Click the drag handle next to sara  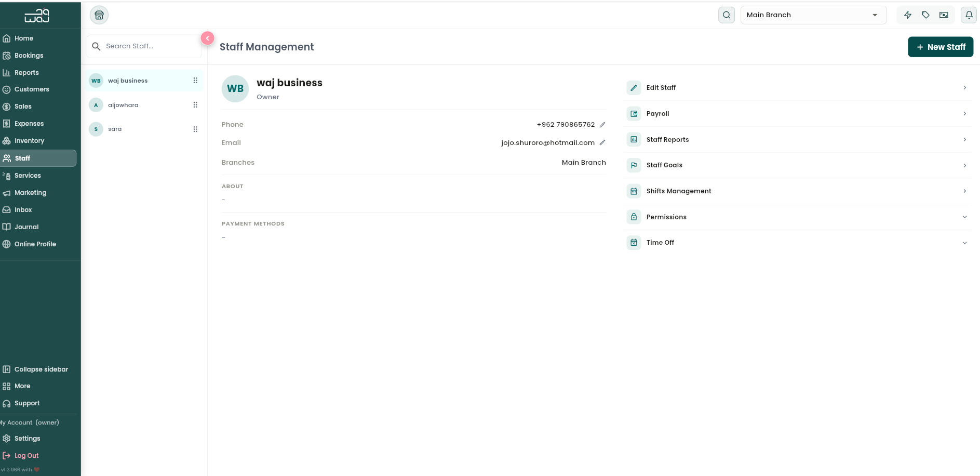(195, 129)
